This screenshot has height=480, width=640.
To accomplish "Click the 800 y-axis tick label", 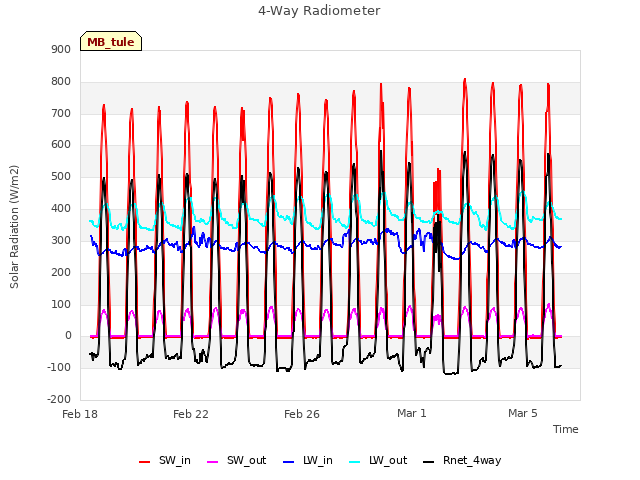I will 61,82.
